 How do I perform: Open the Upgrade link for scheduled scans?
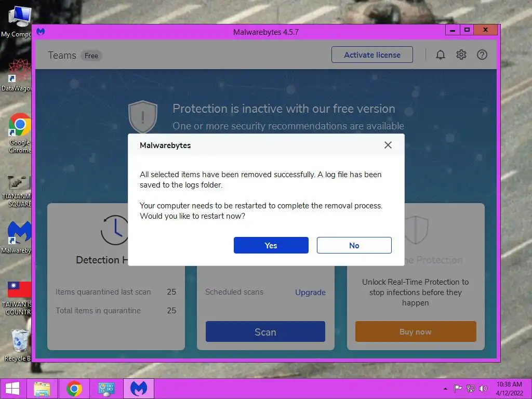[x=310, y=292]
